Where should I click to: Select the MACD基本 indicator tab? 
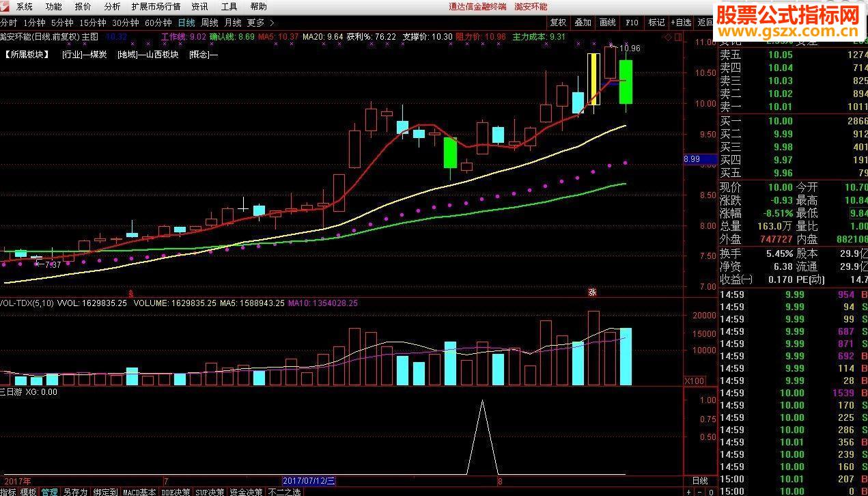tap(139, 492)
